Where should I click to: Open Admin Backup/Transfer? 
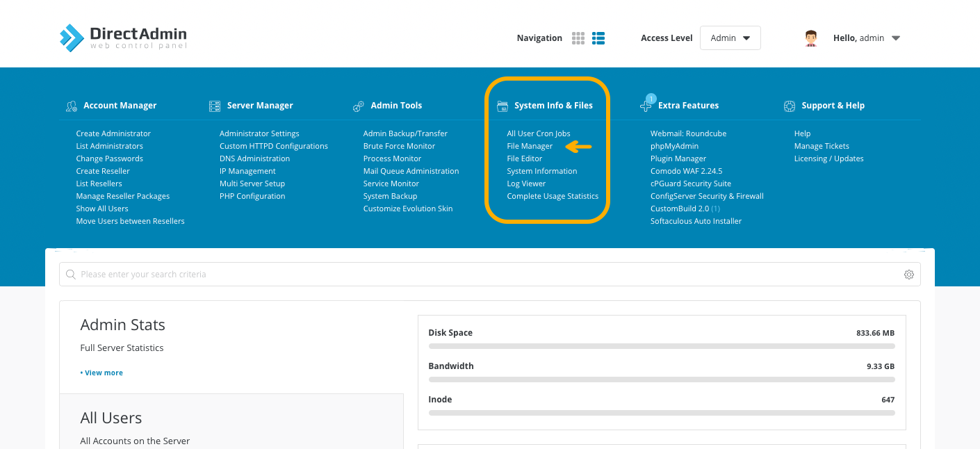[x=405, y=133]
